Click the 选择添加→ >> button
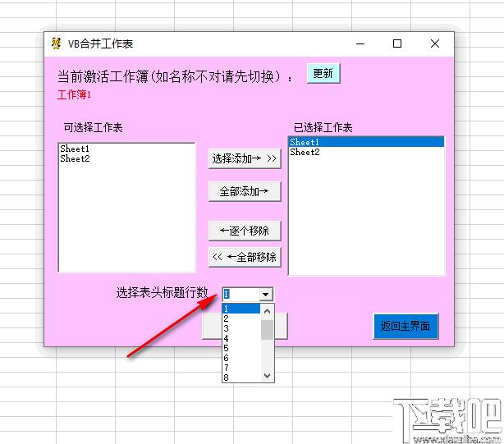 245,158
